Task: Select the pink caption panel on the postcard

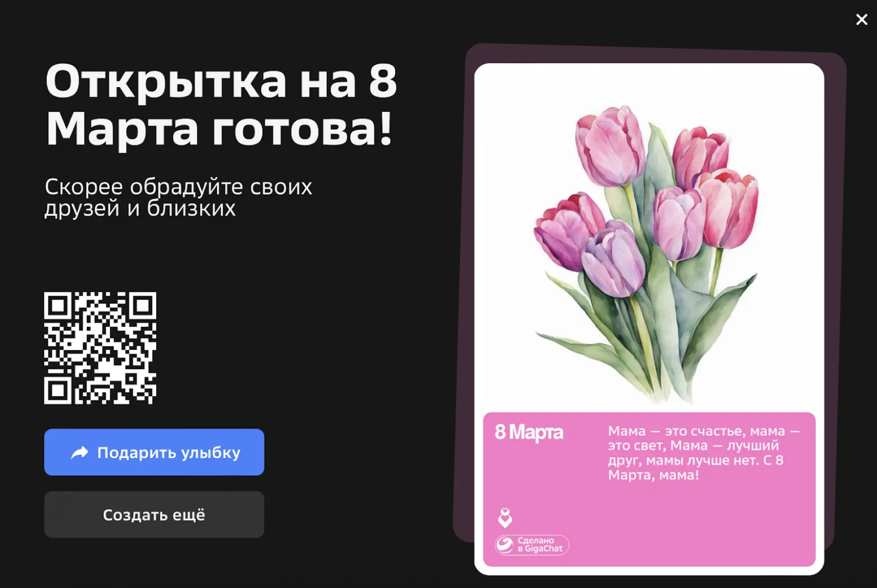Action: [649, 489]
